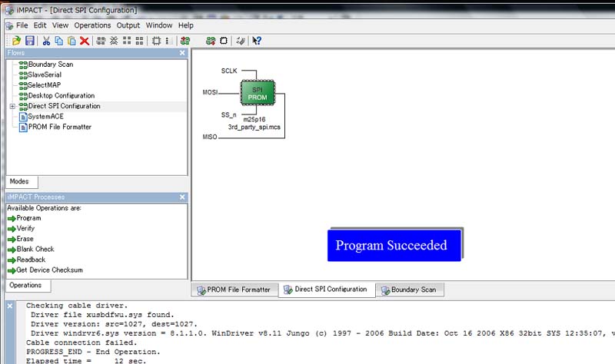Click the Cut scissors icon
Screen dimensions: 615x364
tap(46, 41)
